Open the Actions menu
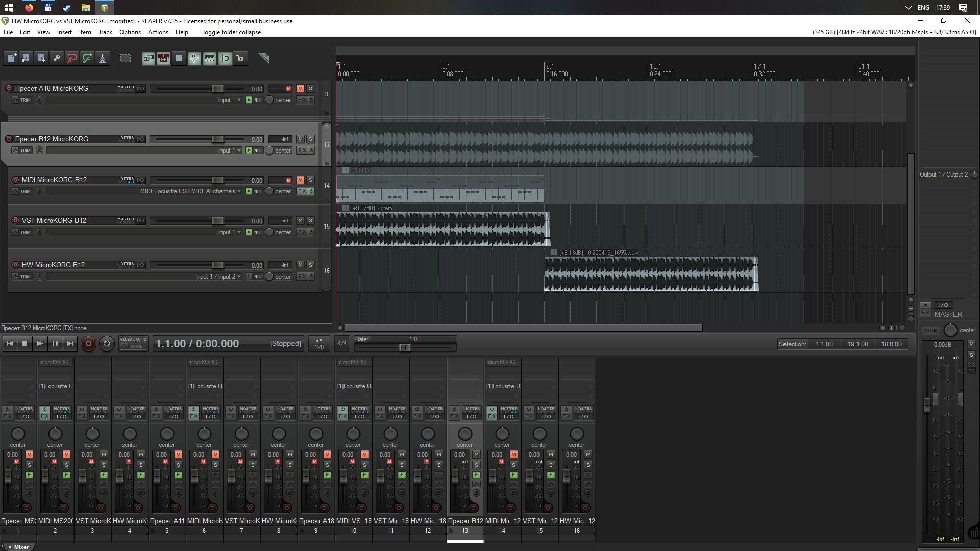Image resolution: width=980 pixels, height=551 pixels. 158,32
